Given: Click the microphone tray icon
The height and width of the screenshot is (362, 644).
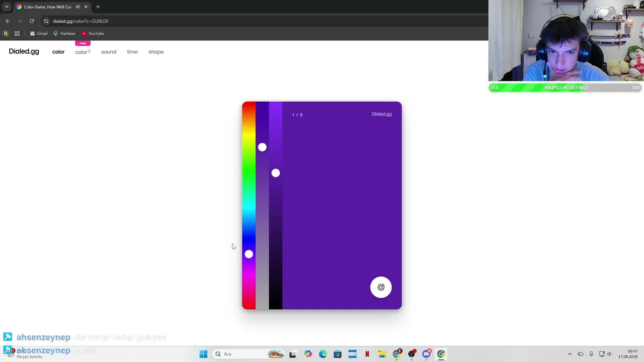Looking at the screenshot, I should coord(591,354).
